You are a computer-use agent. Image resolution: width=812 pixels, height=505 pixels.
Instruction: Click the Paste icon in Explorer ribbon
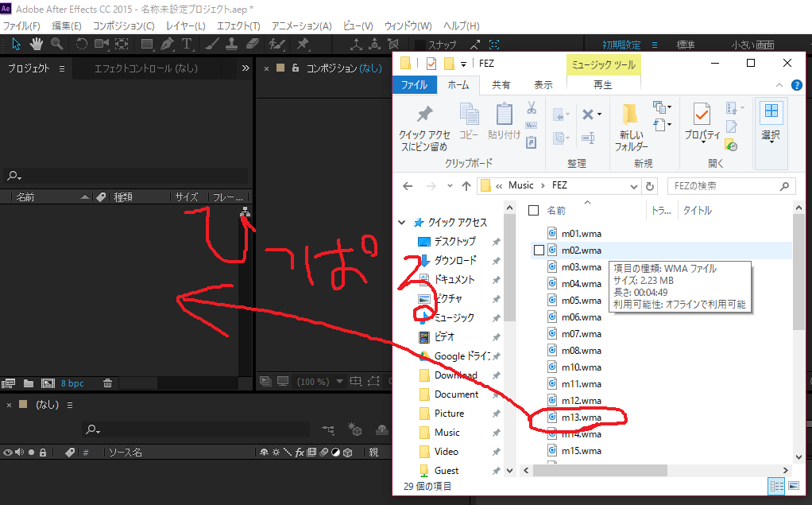504,121
